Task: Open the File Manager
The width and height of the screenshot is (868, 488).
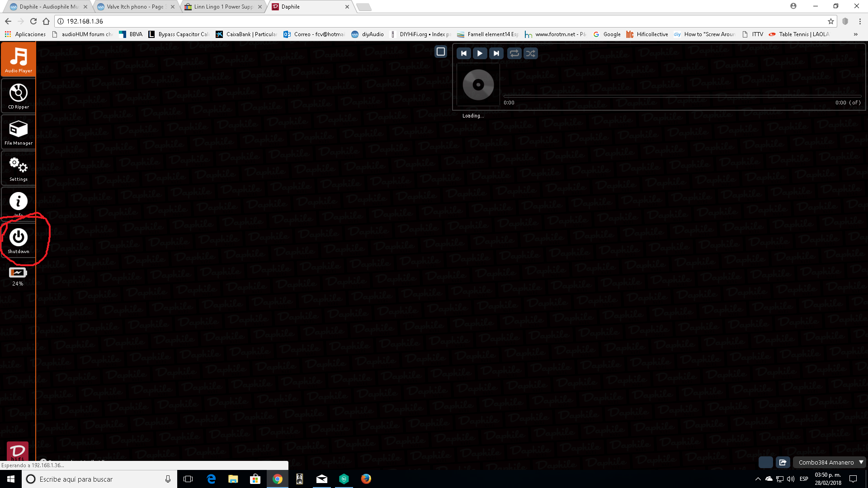Action: pos(19,131)
